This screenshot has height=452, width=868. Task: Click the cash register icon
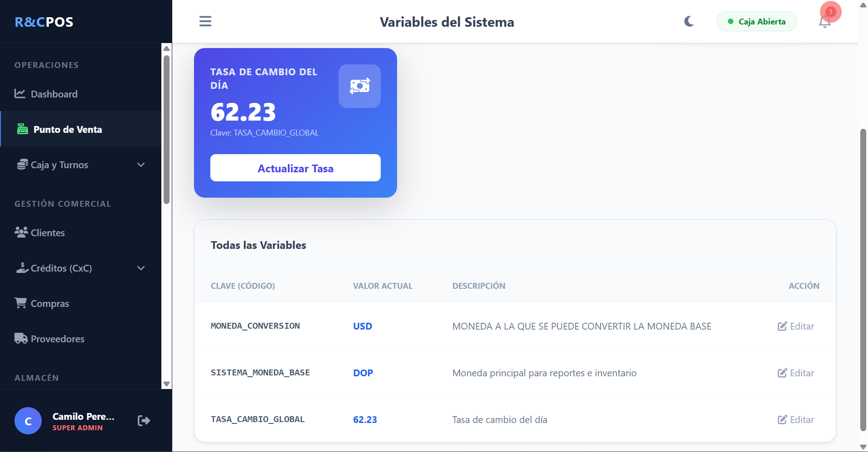(x=22, y=129)
